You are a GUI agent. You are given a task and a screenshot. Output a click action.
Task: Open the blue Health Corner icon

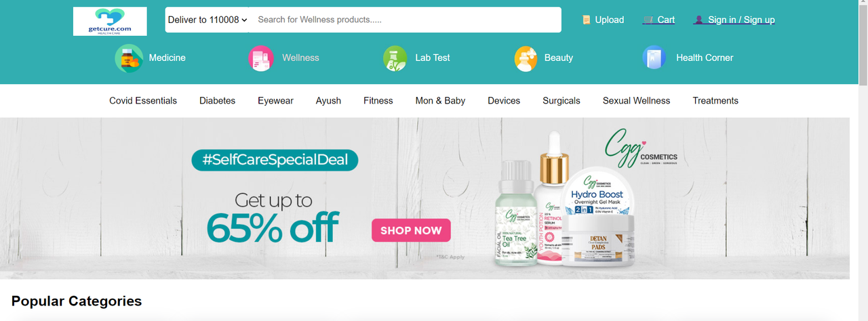pos(654,58)
